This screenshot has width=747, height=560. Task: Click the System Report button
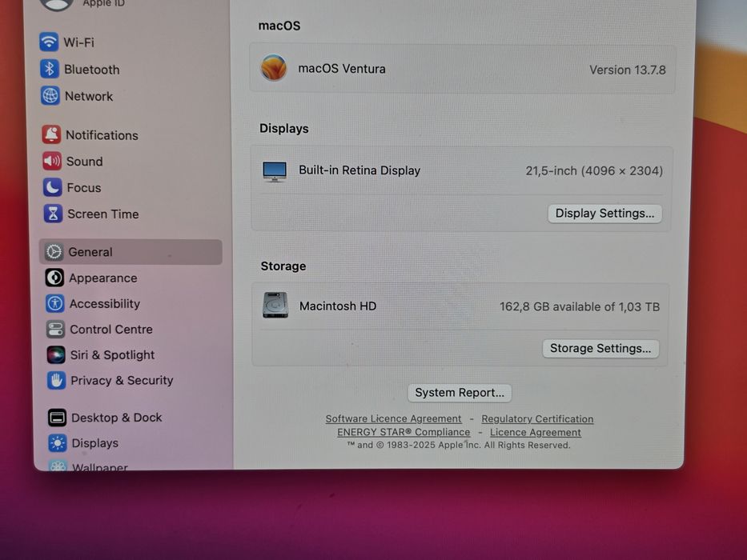(460, 393)
